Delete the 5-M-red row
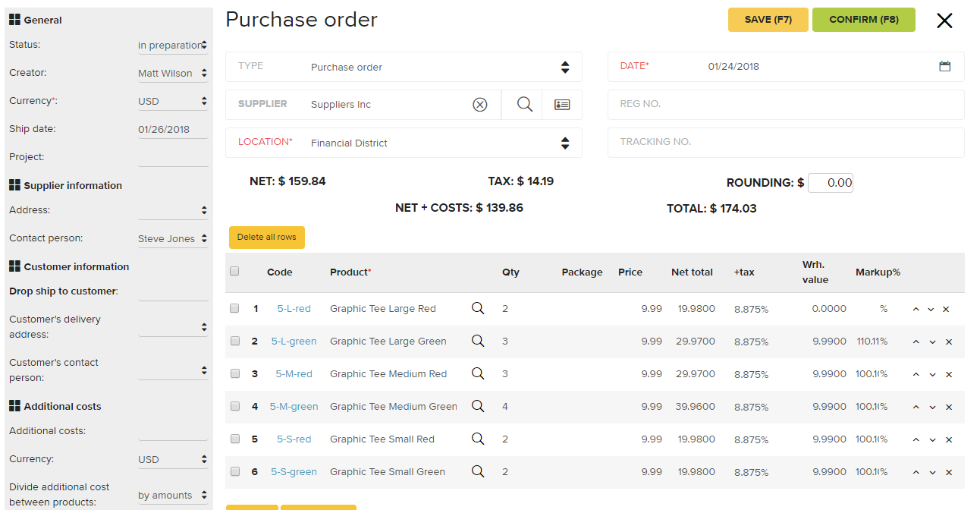The image size is (980, 510). coord(949,375)
